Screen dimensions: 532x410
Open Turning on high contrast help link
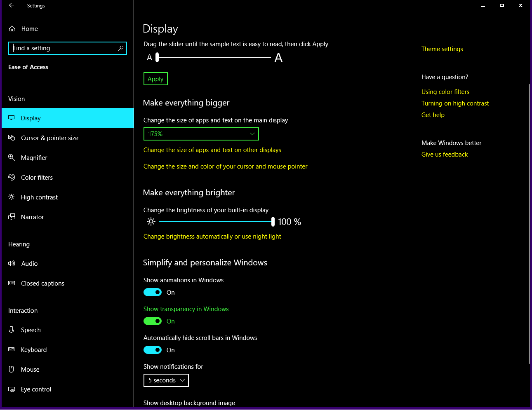click(x=455, y=103)
